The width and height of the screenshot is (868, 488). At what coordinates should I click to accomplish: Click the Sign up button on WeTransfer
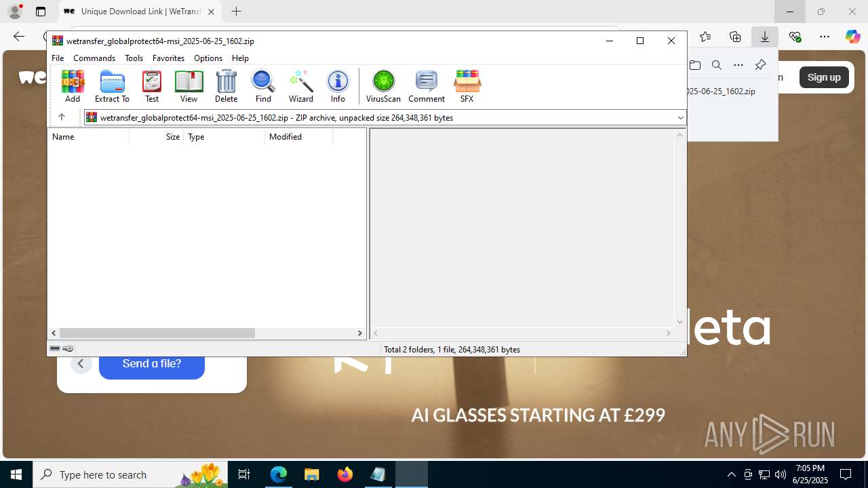tap(824, 77)
